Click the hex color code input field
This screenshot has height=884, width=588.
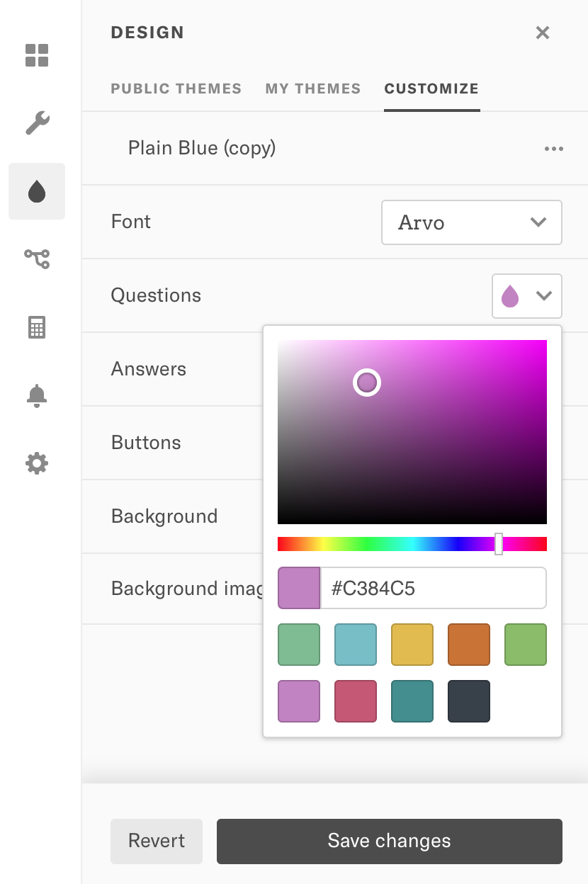click(x=433, y=588)
